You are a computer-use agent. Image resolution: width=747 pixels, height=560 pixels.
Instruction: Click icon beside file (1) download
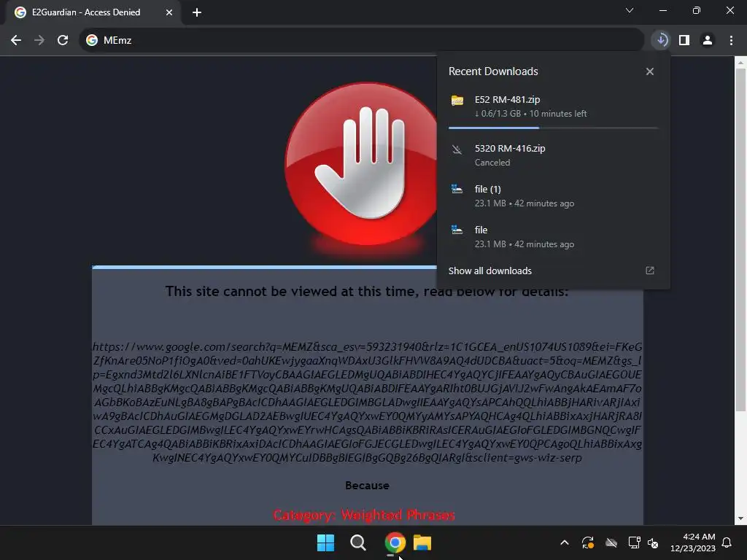click(x=457, y=189)
